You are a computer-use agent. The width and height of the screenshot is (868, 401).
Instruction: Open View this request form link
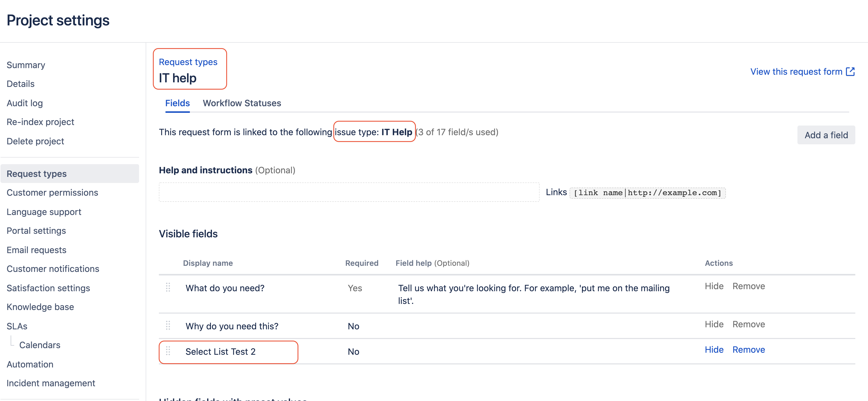[796, 71]
